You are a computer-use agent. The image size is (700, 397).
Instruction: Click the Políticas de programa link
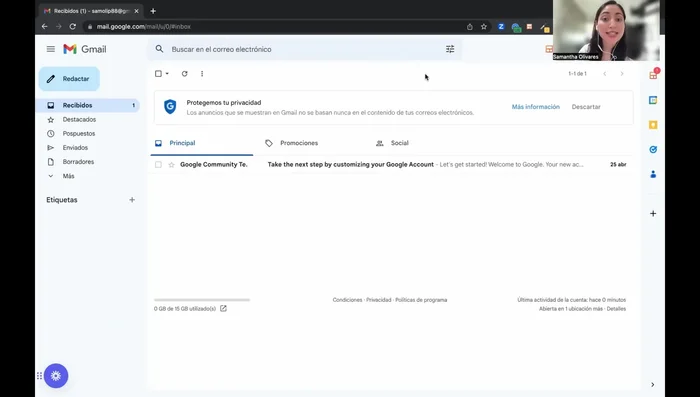[421, 300]
